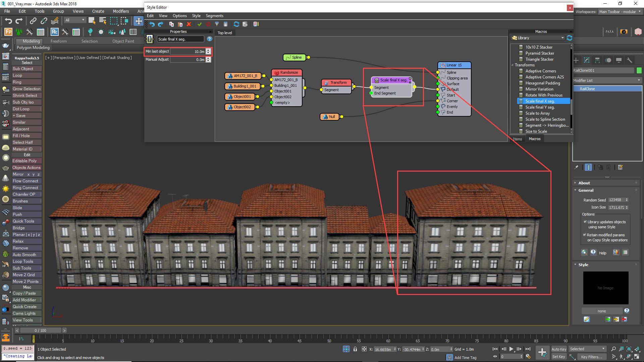This screenshot has height=362, width=644.
Task: Click the Undo icon in the Style Editor toolbar
Action: tap(152, 24)
